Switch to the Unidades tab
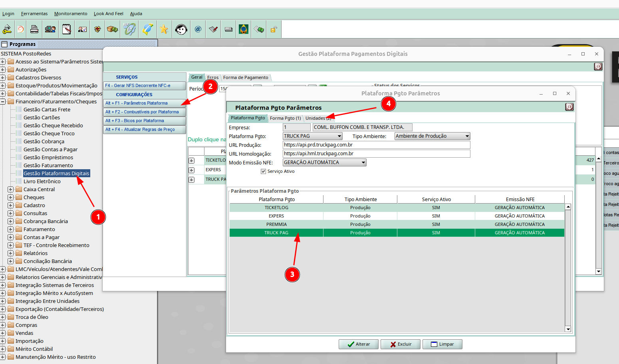Viewport: 619px width, 364px height. pos(317,118)
